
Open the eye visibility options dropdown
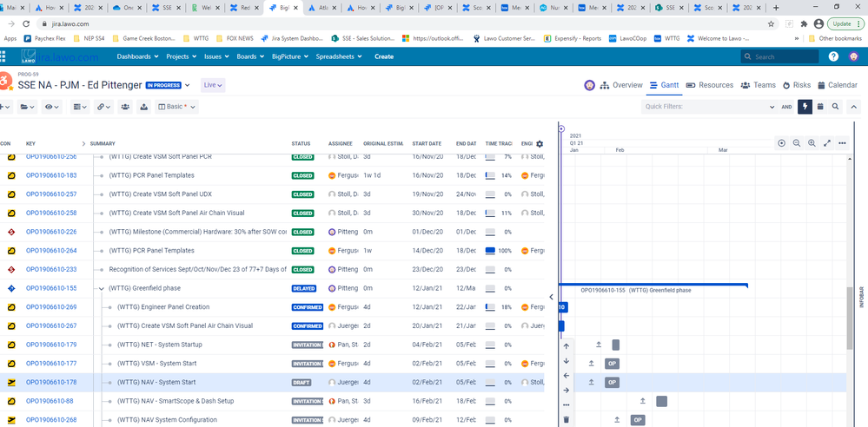52,107
